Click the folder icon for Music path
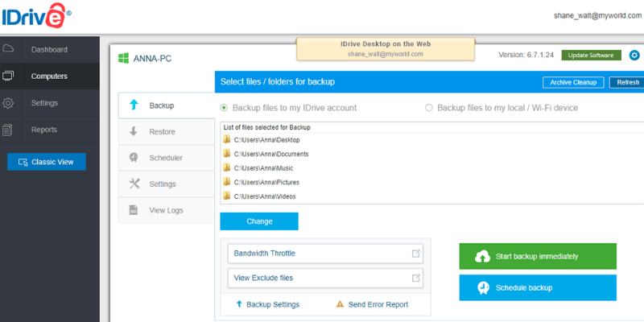This screenshot has height=322, width=644. click(227, 168)
